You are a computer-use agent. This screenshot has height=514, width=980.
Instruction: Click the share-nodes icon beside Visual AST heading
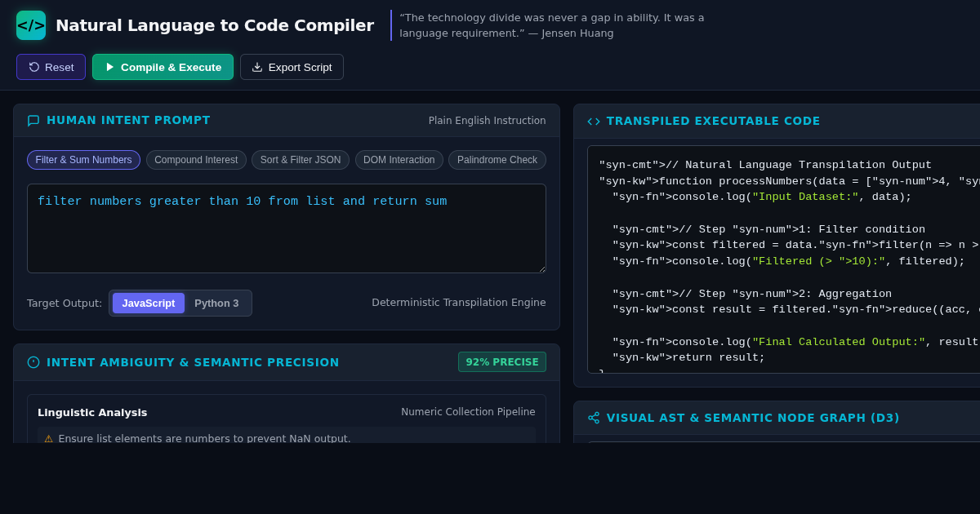[594, 418]
